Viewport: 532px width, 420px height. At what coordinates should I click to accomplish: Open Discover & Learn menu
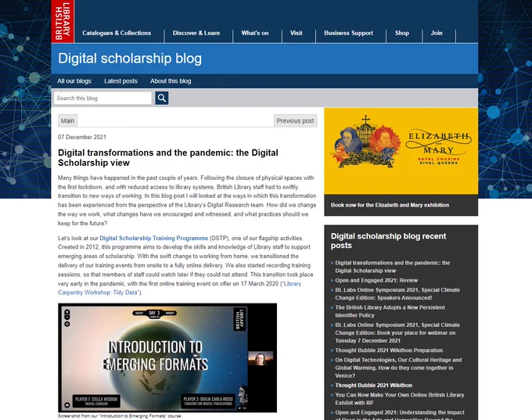[196, 34]
